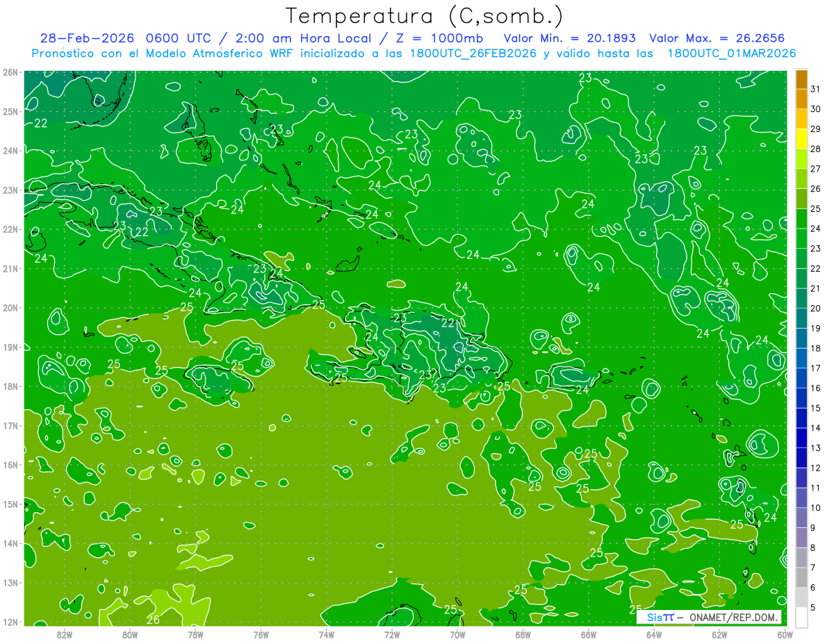Click the title "Temperatura (C,somb.)"
Viewport: 834px width, 644px height.
click(x=424, y=15)
